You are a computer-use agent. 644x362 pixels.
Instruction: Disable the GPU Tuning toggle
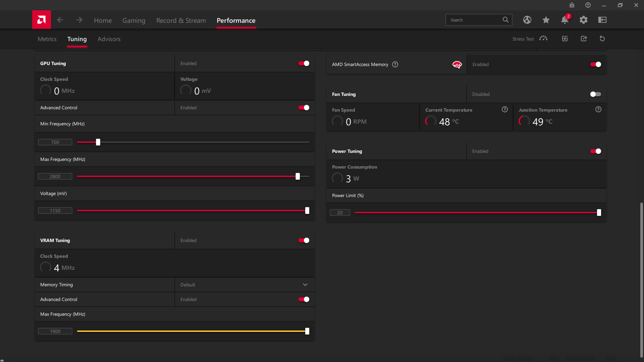pyautogui.click(x=304, y=63)
